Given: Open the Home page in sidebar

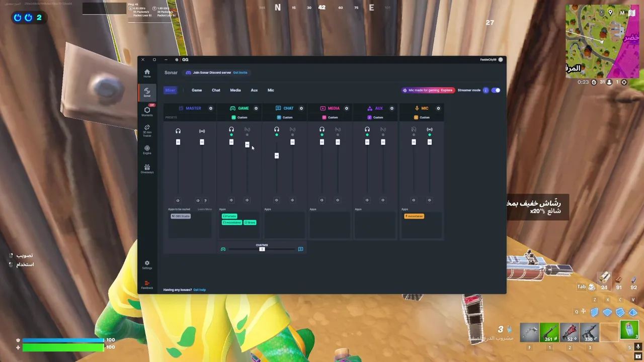Looking at the screenshot, I should pos(147,73).
